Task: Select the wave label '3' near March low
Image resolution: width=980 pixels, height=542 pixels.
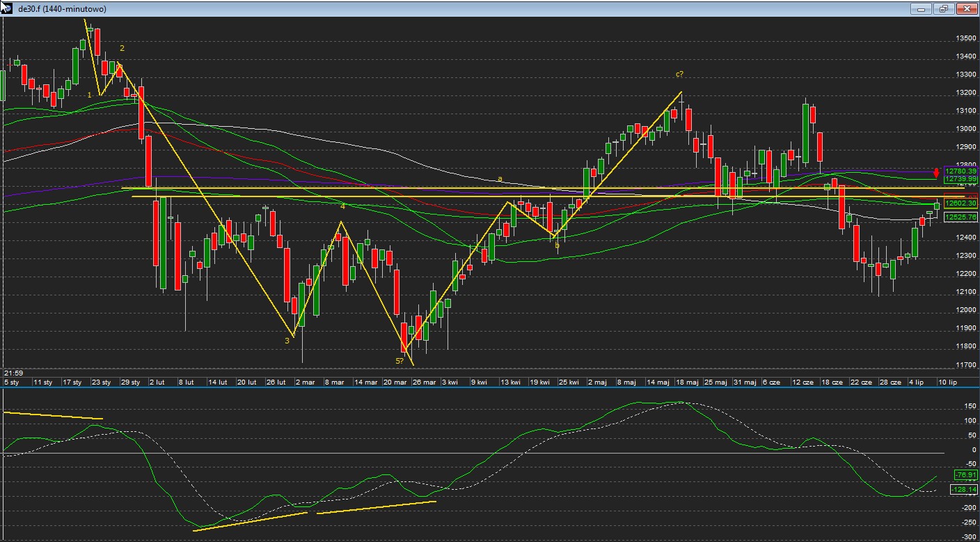Action: coord(287,341)
